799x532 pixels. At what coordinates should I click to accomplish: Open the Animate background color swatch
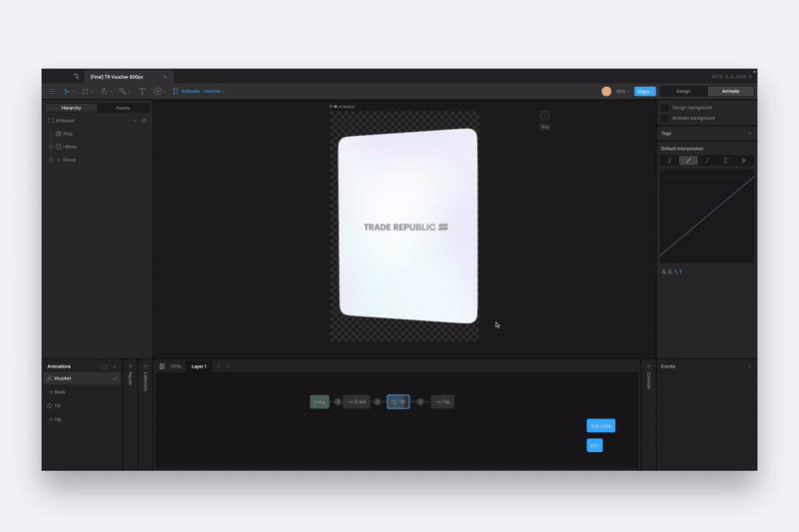[x=665, y=118]
